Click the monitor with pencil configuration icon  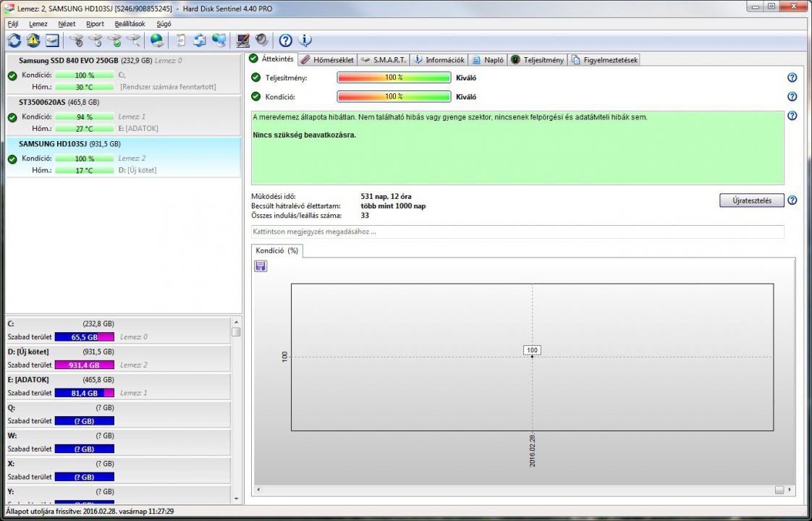(242, 41)
